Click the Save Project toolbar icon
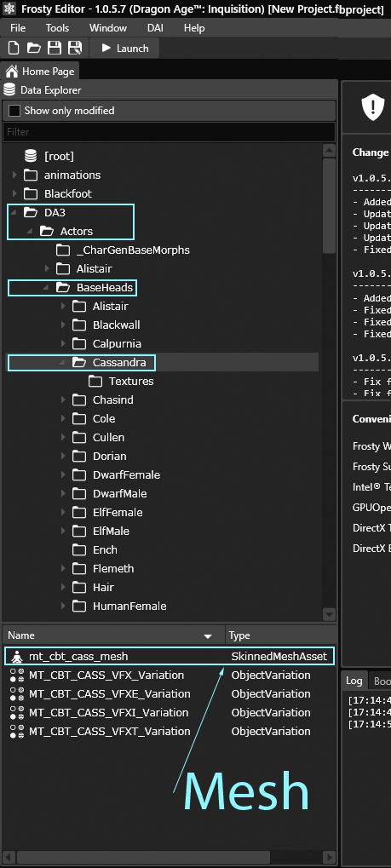This screenshot has height=868, width=391. click(55, 49)
